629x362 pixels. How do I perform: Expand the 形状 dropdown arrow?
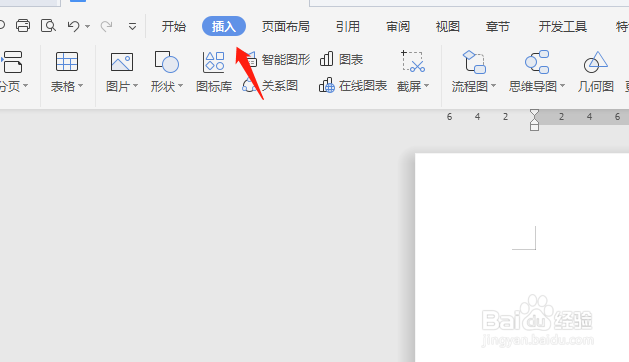pos(181,85)
